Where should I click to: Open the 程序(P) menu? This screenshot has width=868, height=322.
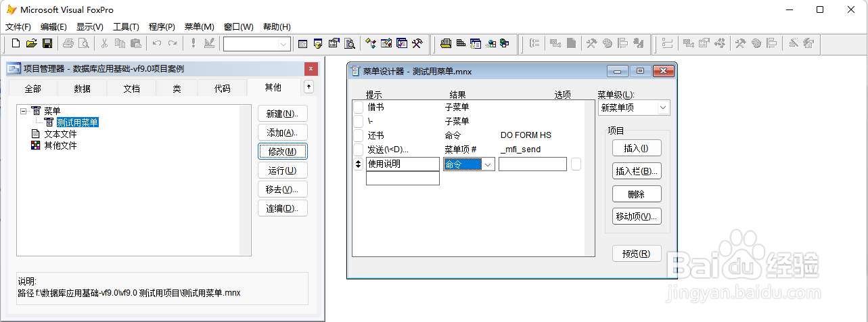162,27
